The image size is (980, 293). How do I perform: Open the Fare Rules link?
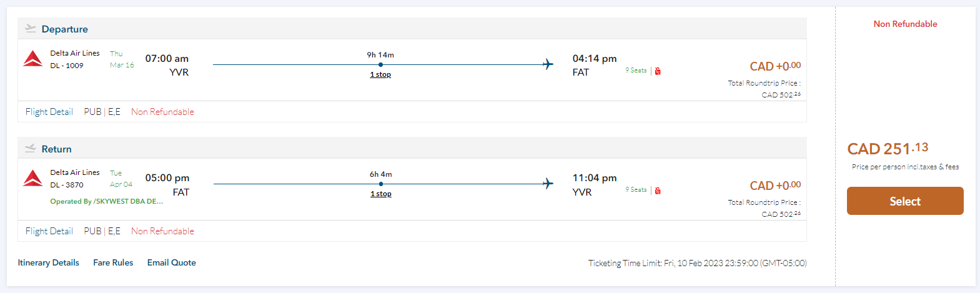(113, 262)
